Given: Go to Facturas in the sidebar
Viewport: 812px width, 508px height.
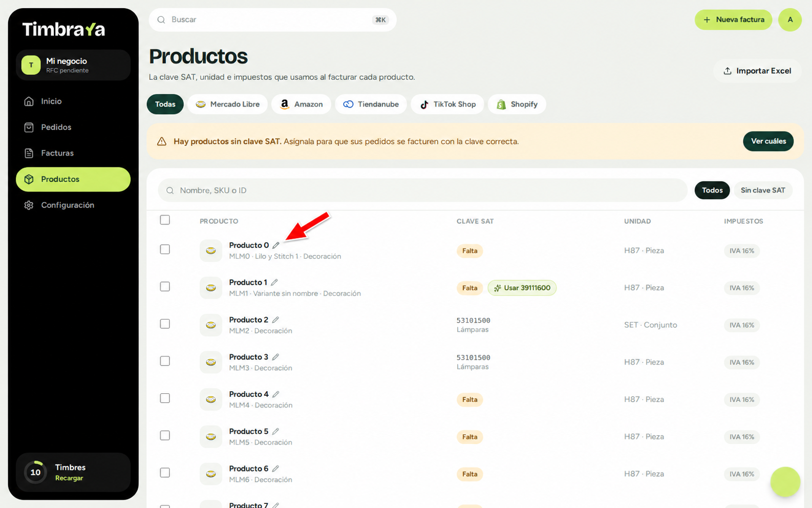Looking at the screenshot, I should [x=73, y=153].
